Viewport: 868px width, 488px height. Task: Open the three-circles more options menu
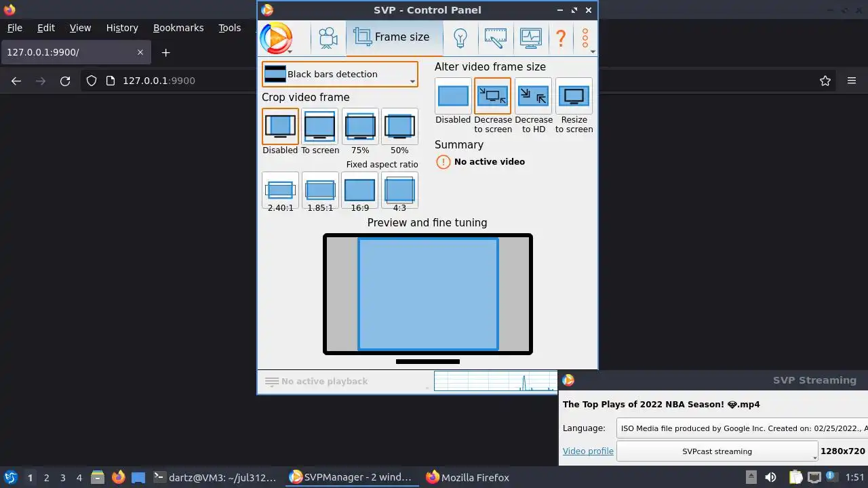pos(585,37)
